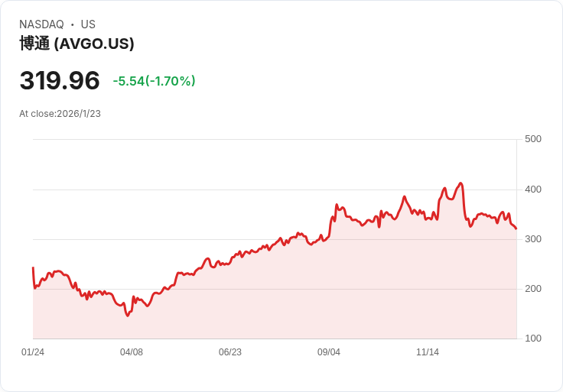
Task: Click the rightmost end of the price line
Action: [x=516, y=228]
